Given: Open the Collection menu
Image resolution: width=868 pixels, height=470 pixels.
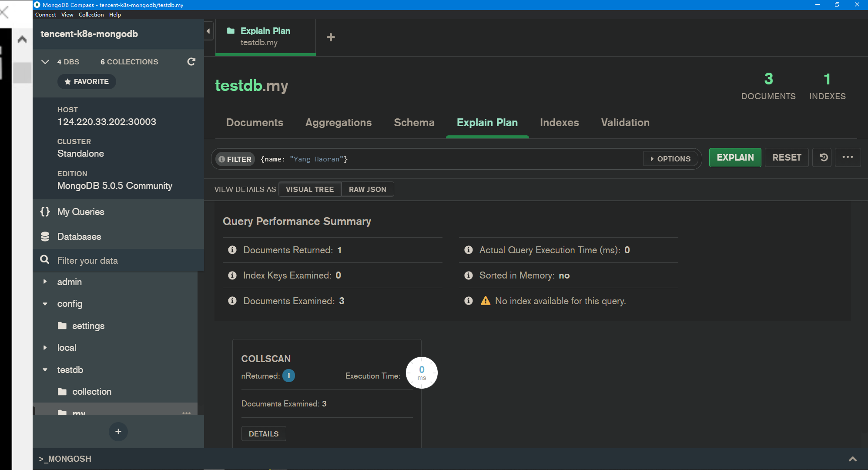Looking at the screenshot, I should coord(91,14).
